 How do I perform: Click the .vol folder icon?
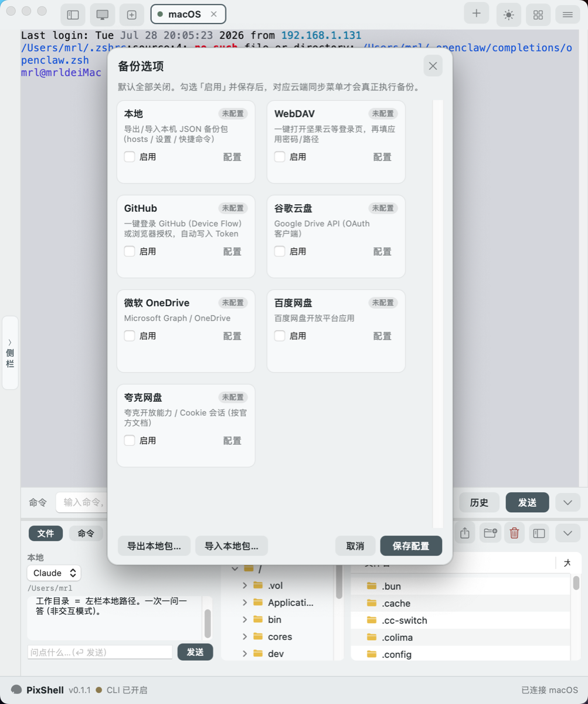click(258, 585)
